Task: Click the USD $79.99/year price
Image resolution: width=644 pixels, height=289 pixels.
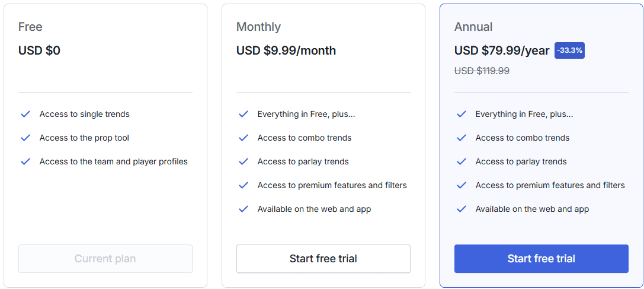Action: click(501, 50)
